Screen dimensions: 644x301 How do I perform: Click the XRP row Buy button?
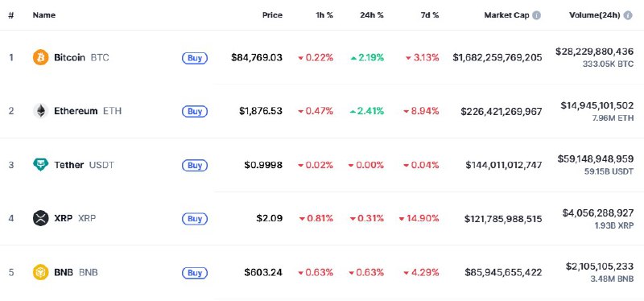pos(195,219)
